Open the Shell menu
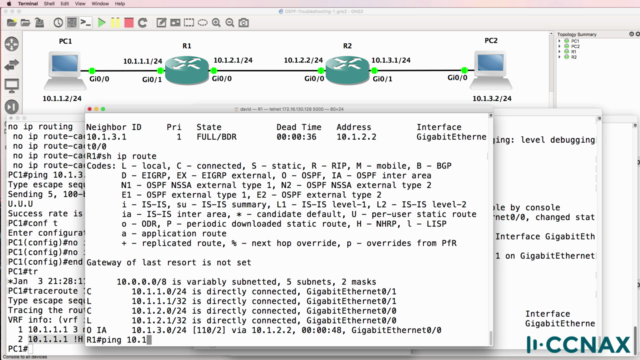Image resolution: width=640 pixels, height=360 pixels. click(49, 4)
